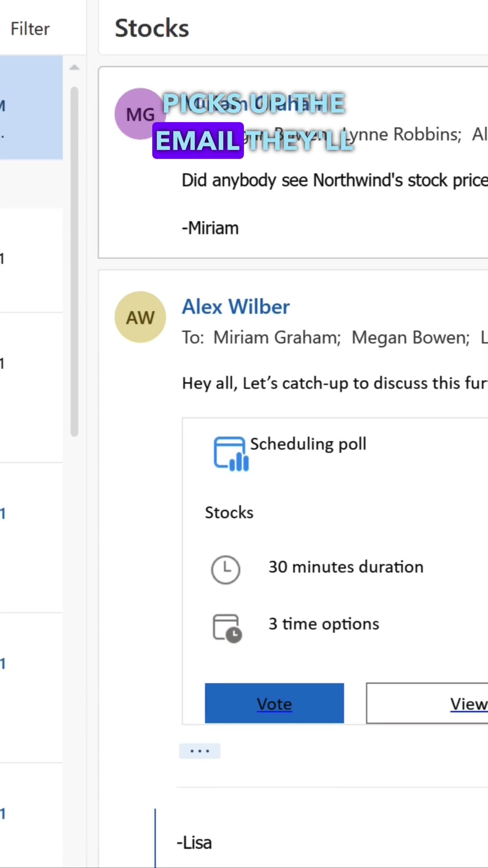Click the AW avatar for Alex Wilber
The width and height of the screenshot is (488, 868).
(x=140, y=317)
